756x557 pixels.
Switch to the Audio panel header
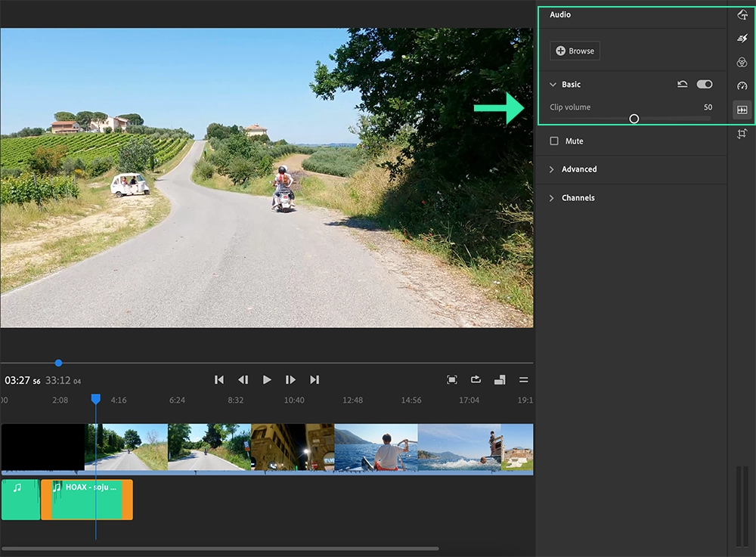(x=559, y=14)
